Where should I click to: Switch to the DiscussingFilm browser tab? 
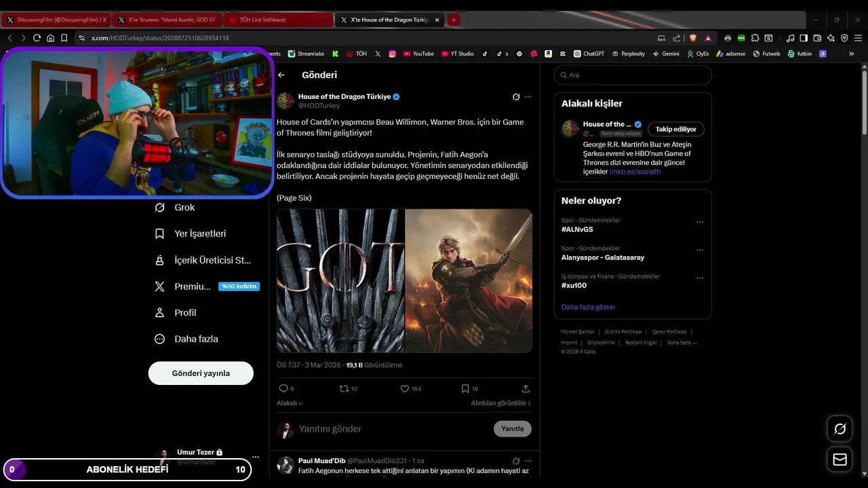(56, 20)
